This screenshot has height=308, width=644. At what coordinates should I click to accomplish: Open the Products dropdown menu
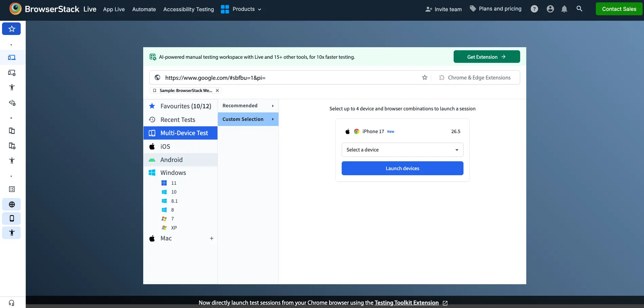coord(241,9)
